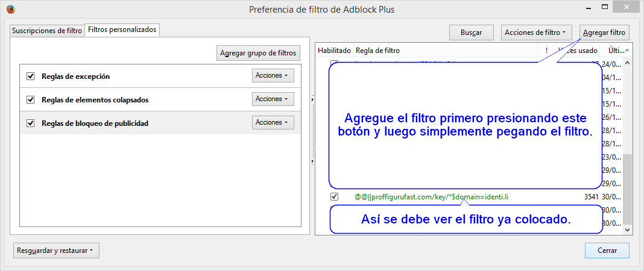Click the Agregar filtro button
The height and width of the screenshot is (271, 644).
coord(604,33)
